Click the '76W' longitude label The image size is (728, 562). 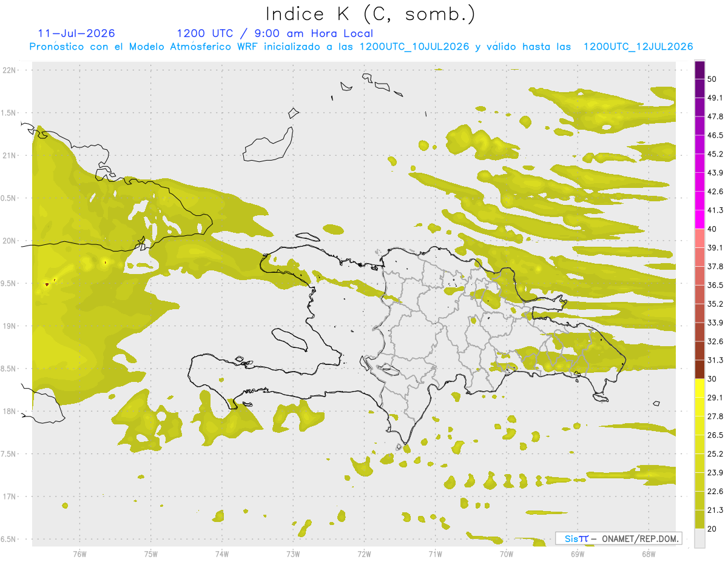pos(79,554)
